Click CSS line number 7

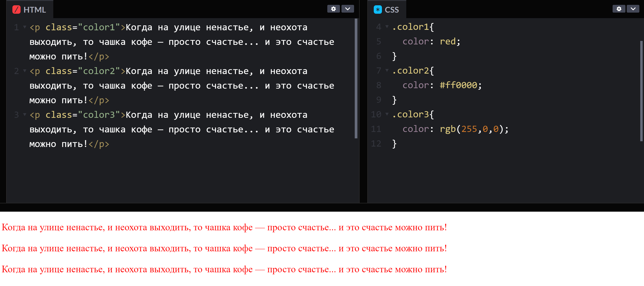(378, 71)
